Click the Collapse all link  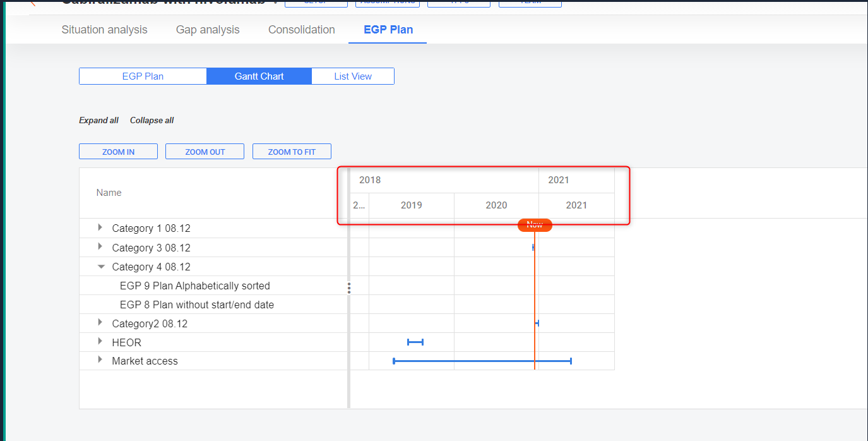(x=152, y=121)
